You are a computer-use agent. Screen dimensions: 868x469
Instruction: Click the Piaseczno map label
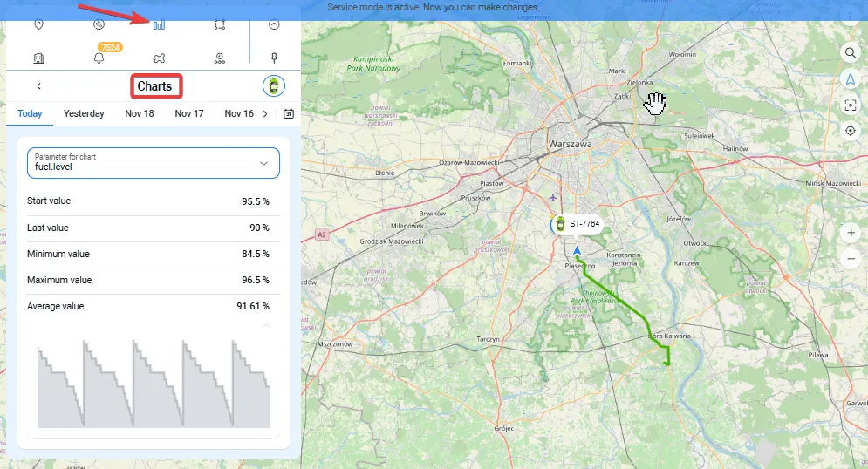(579, 266)
